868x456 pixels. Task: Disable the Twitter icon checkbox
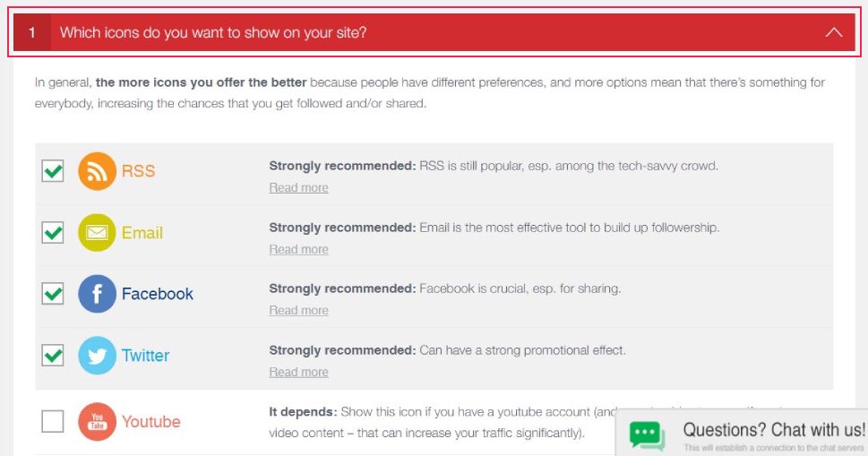click(x=53, y=356)
